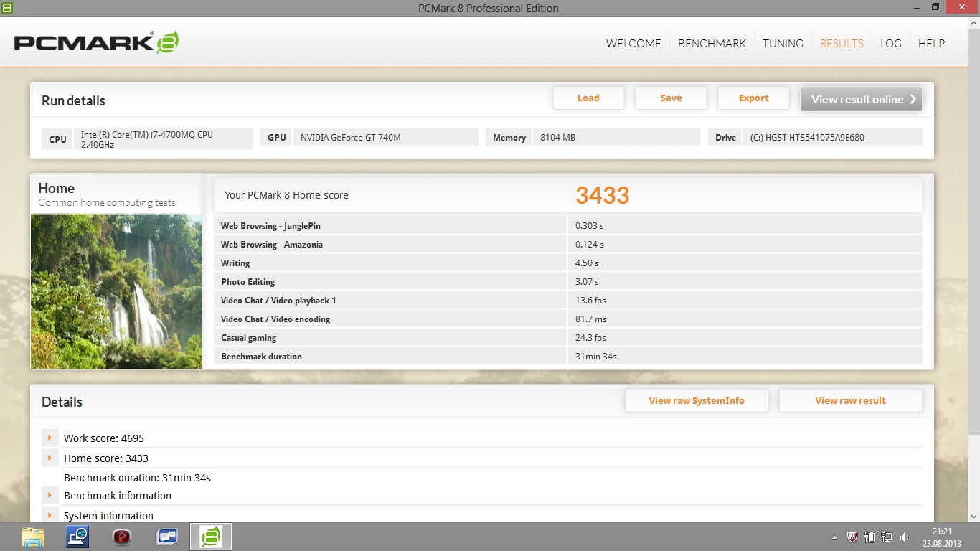This screenshot has height=551, width=980.
Task: Click the vertical scrollbar's down arrow
Action: 973,516
